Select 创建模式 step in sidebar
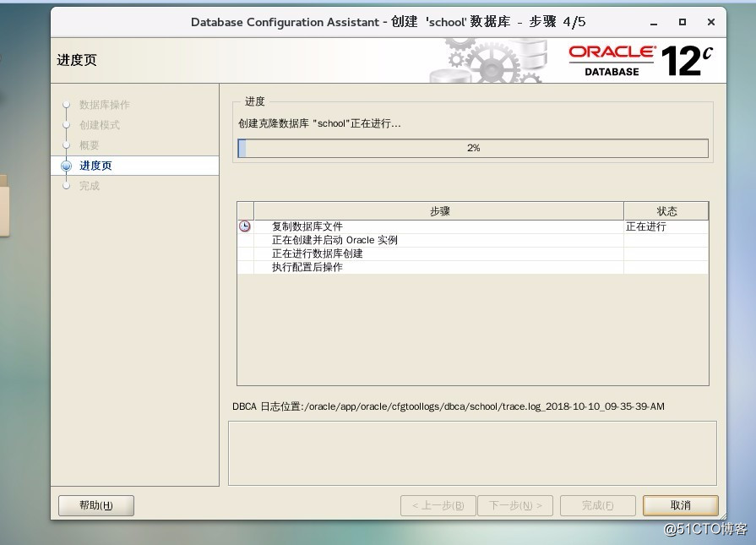This screenshot has height=545, width=756. pyautogui.click(x=100, y=125)
